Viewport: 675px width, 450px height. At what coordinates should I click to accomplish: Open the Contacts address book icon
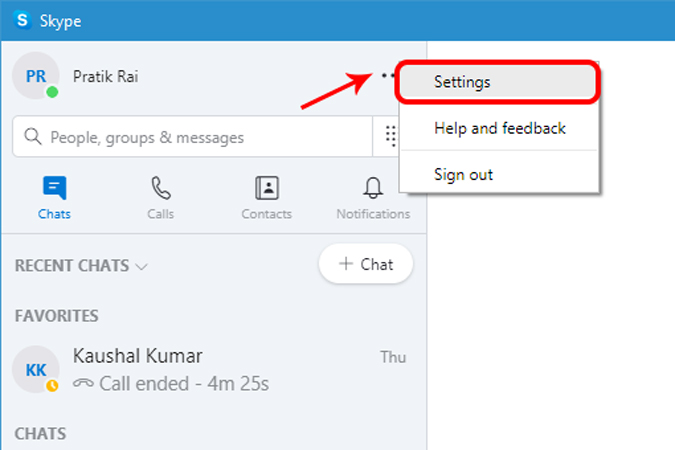coord(267,188)
